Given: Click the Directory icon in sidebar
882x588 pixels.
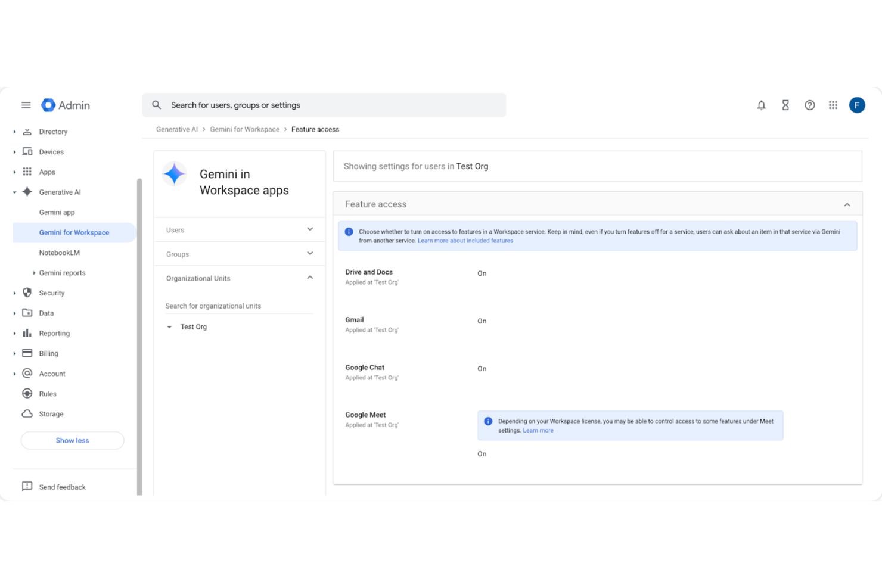Looking at the screenshot, I should (x=27, y=132).
